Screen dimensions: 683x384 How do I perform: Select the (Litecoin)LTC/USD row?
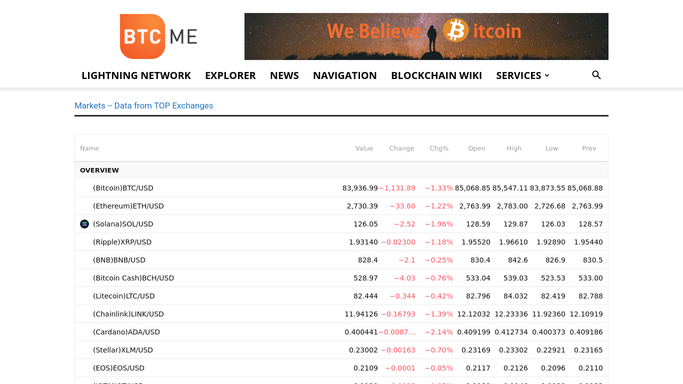[x=342, y=296]
